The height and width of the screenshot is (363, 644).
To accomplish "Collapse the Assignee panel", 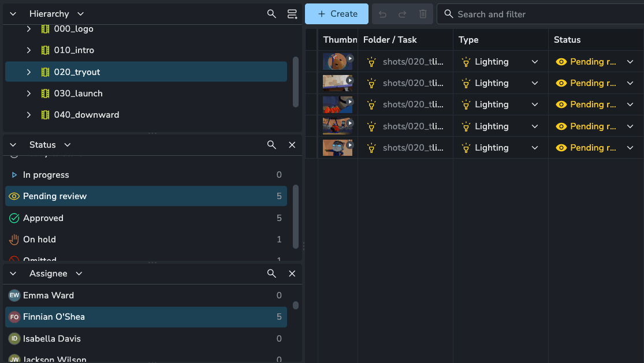I will [13, 274].
